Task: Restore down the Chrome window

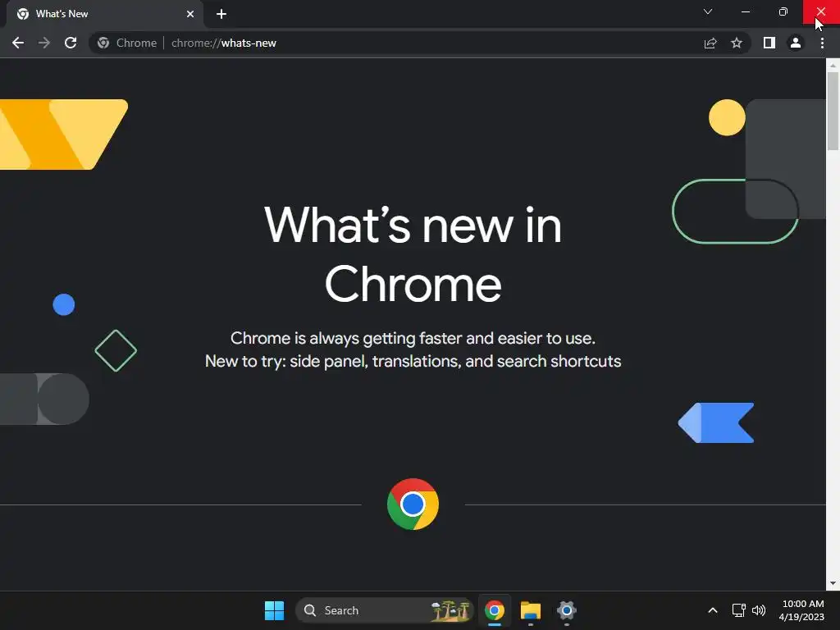Action: coord(783,11)
